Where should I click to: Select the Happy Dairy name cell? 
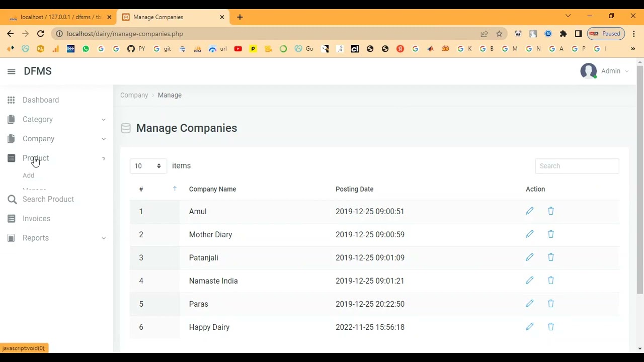[x=209, y=327]
